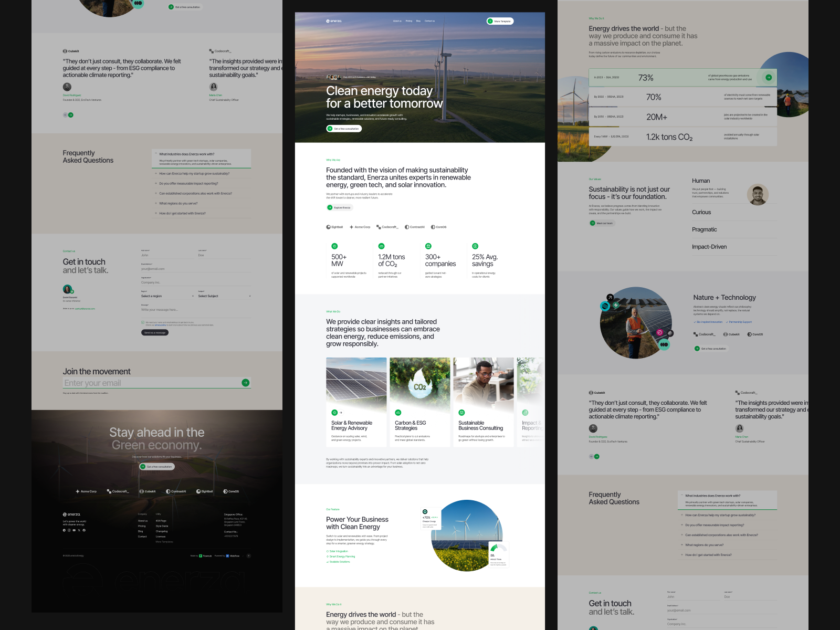The image size is (840, 630).
Task: Click the Instagram icon in the footer
Action: pos(69,530)
